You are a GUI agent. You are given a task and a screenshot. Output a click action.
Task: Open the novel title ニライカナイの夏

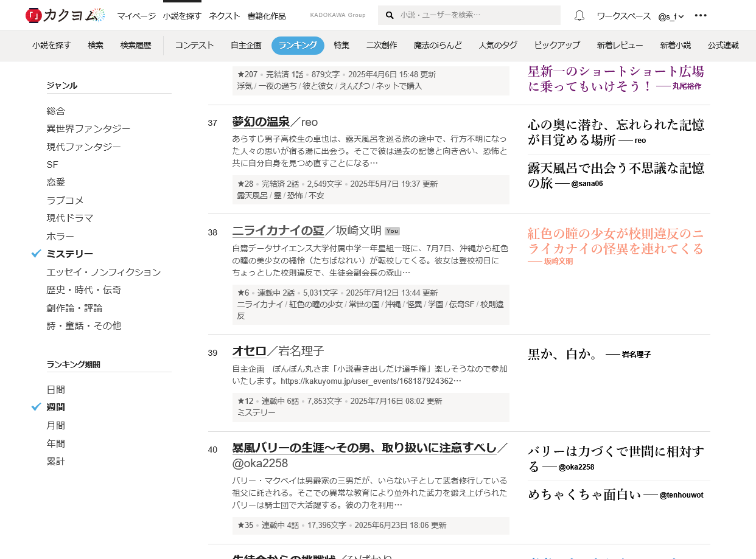(278, 231)
